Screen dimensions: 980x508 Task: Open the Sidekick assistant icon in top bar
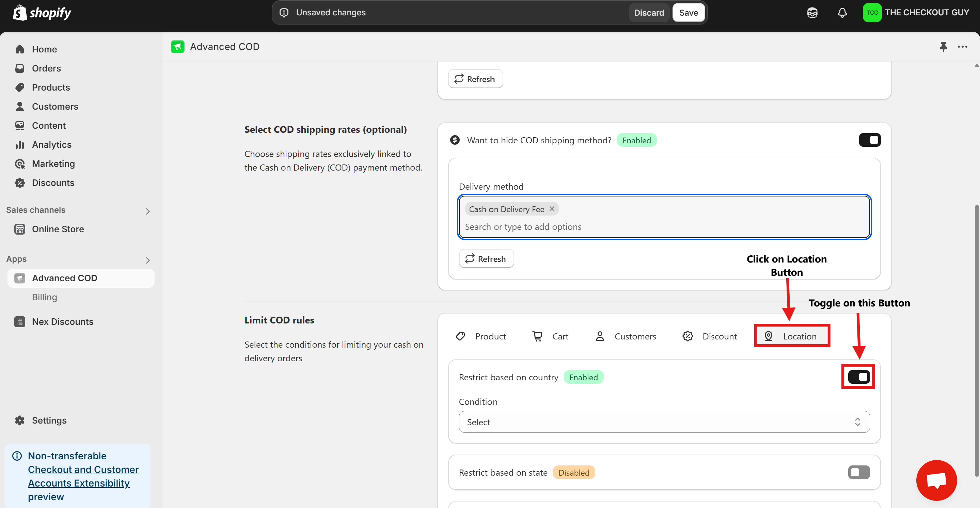pos(812,13)
